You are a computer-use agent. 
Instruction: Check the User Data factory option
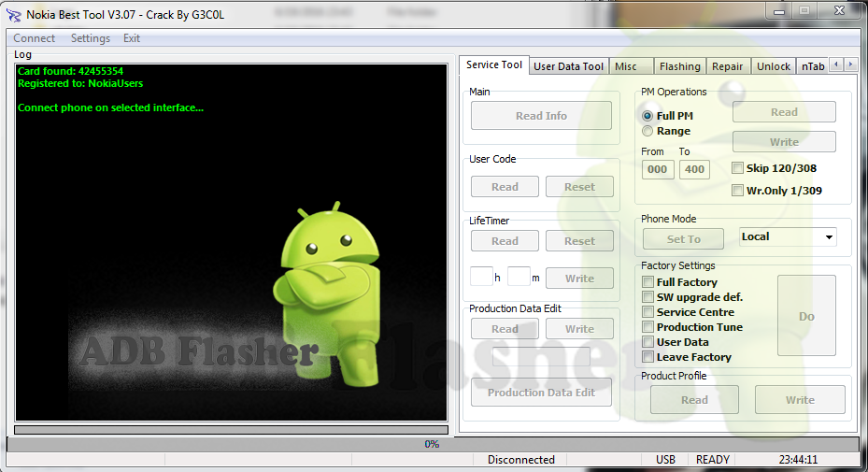(647, 342)
